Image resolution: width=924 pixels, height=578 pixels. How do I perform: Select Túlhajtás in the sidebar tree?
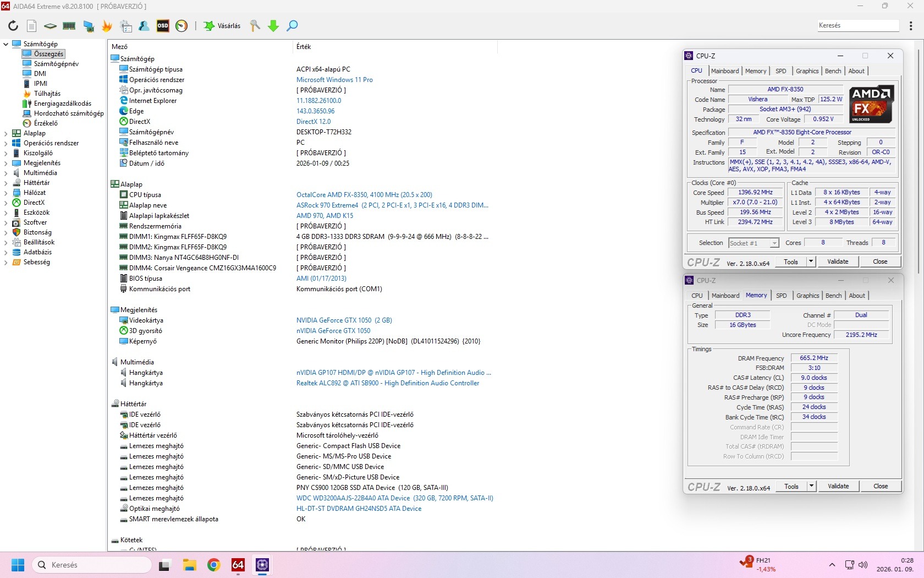pos(47,94)
